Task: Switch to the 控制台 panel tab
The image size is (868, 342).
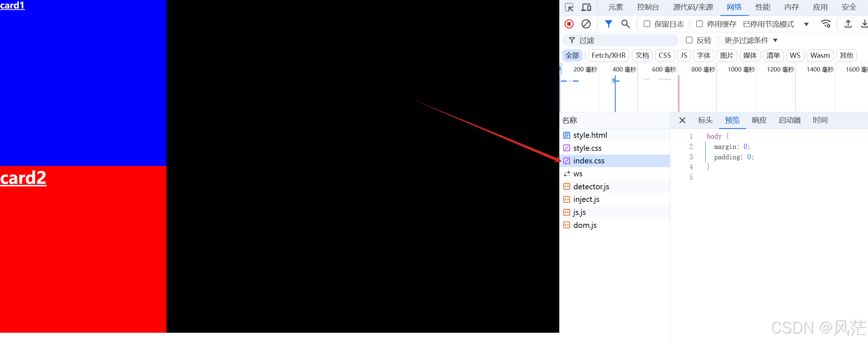Action: (648, 7)
